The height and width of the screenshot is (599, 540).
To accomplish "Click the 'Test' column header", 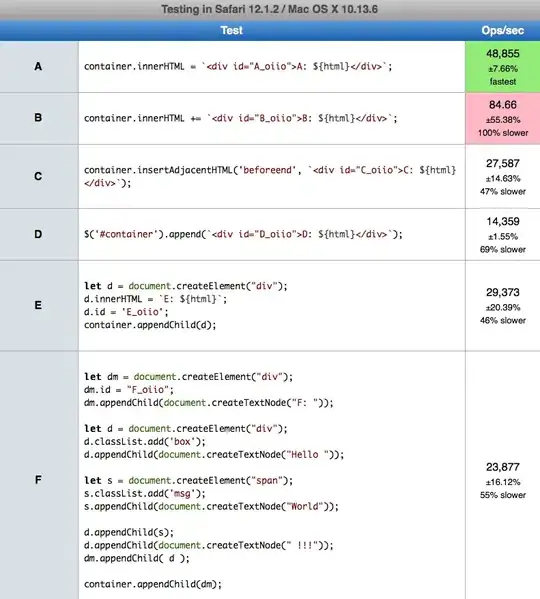I will [232, 31].
